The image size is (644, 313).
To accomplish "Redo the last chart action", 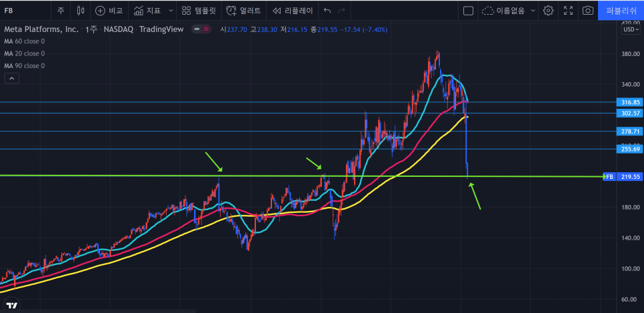I will 341,11.
